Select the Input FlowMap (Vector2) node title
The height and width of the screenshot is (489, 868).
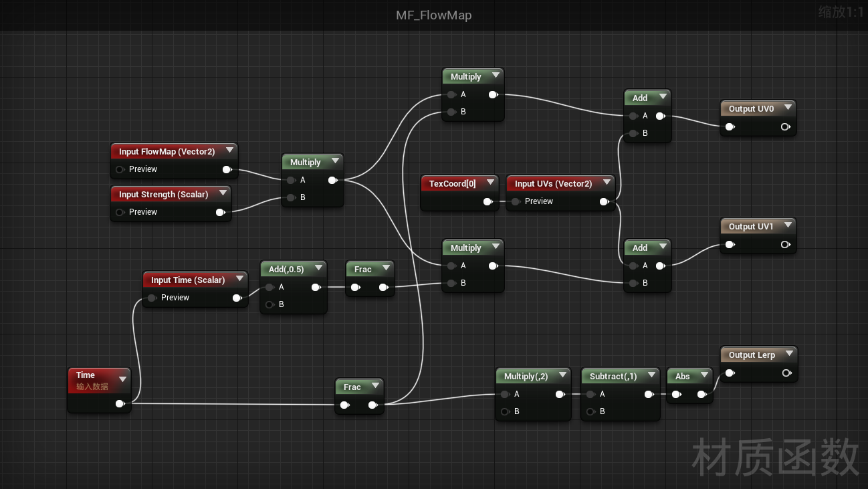tap(167, 152)
